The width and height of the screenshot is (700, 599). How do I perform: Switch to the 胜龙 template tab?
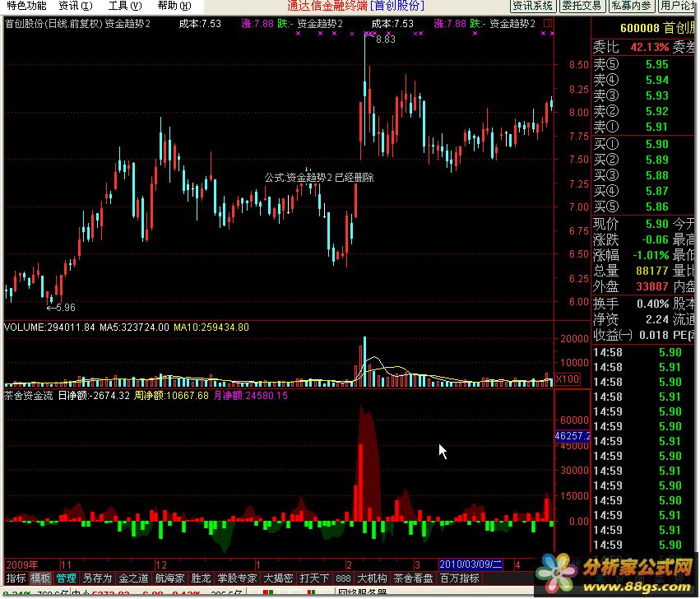(x=201, y=578)
